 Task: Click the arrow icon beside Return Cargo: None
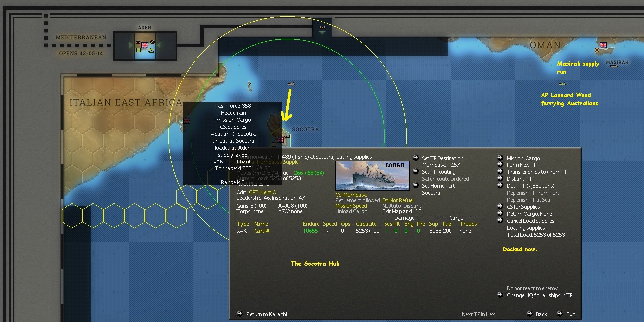click(x=500, y=213)
